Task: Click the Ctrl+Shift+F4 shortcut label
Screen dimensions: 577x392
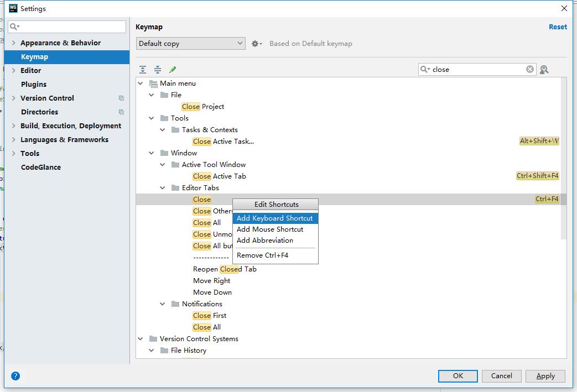Action: (537, 176)
